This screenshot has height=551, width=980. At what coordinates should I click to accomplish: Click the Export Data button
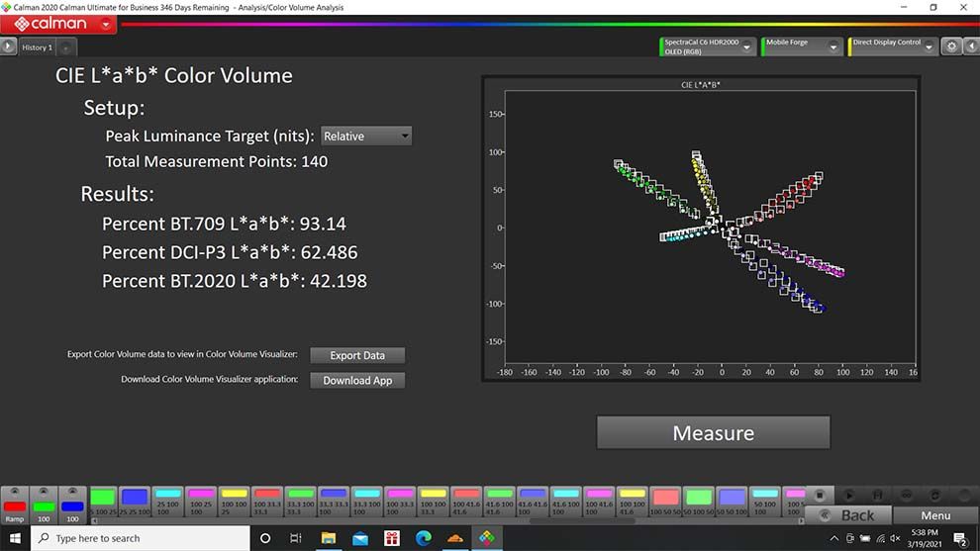pos(357,355)
